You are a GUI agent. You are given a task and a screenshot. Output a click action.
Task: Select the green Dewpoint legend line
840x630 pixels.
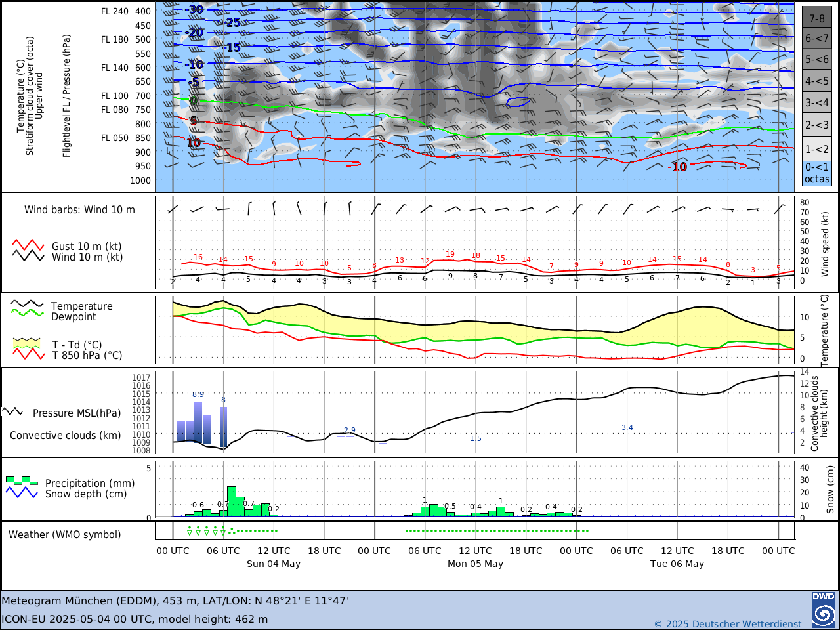coord(27,312)
